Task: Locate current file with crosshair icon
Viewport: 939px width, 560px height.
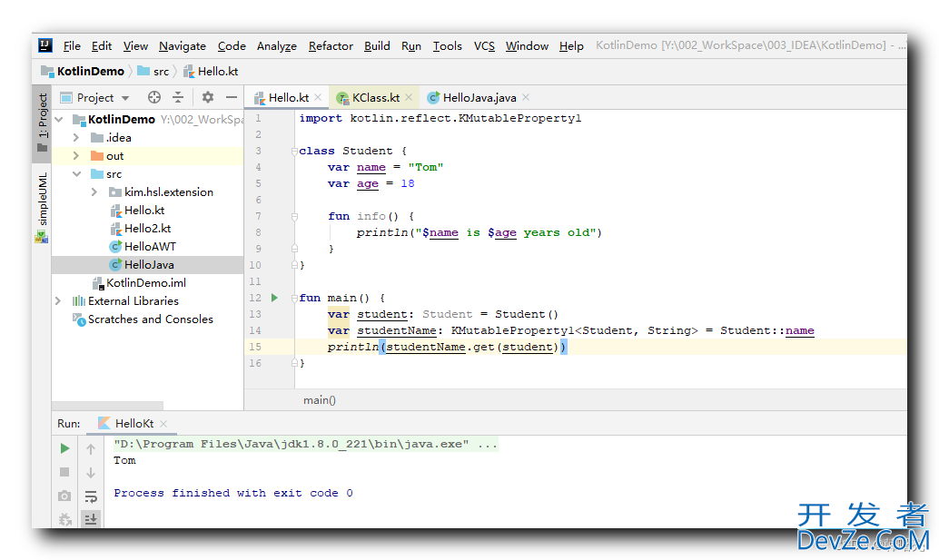Action: pyautogui.click(x=153, y=97)
